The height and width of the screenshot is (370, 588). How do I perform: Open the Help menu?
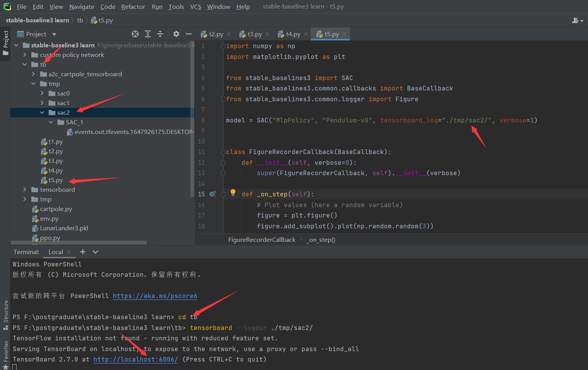(243, 7)
